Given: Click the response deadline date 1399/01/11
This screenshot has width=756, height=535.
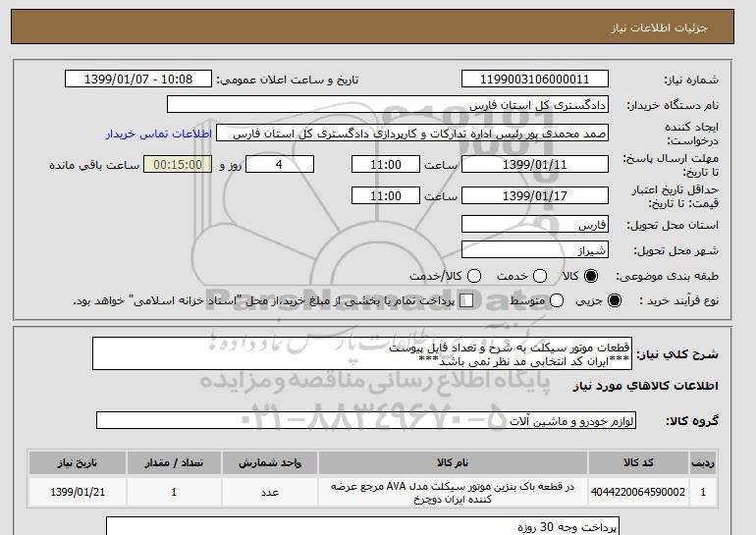Looking at the screenshot, I should (x=535, y=164).
